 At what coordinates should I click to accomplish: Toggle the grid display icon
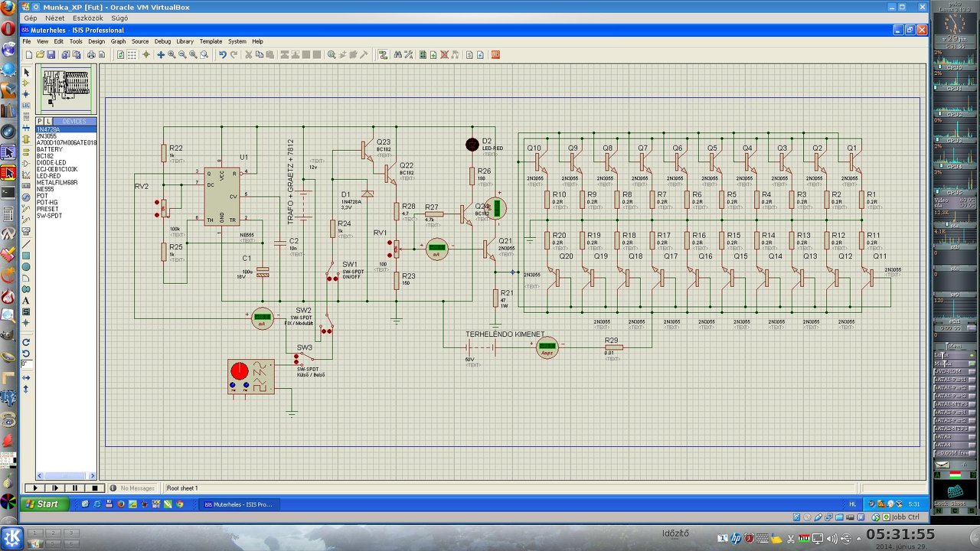pyautogui.click(x=132, y=55)
